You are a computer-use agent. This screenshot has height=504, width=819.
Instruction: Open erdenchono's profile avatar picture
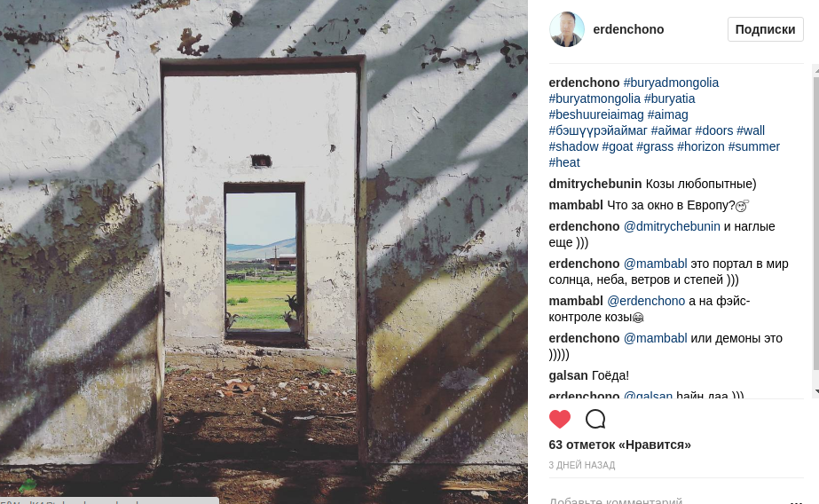(567, 29)
